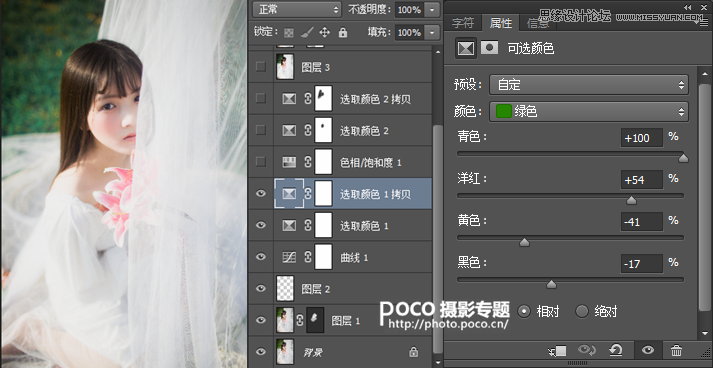
Task: Click the 黑色 value field
Action: pyautogui.click(x=642, y=264)
